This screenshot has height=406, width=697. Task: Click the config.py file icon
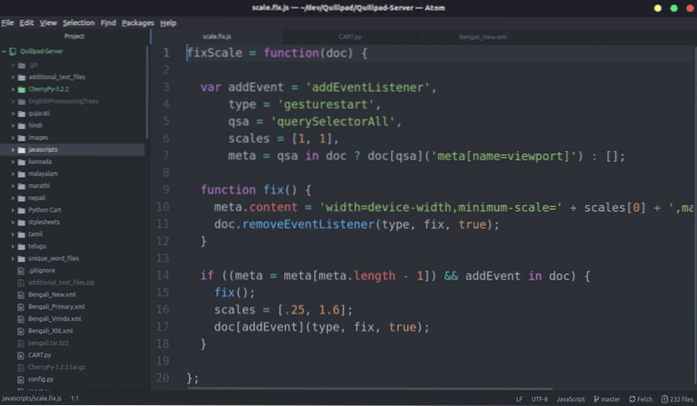(x=20, y=379)
